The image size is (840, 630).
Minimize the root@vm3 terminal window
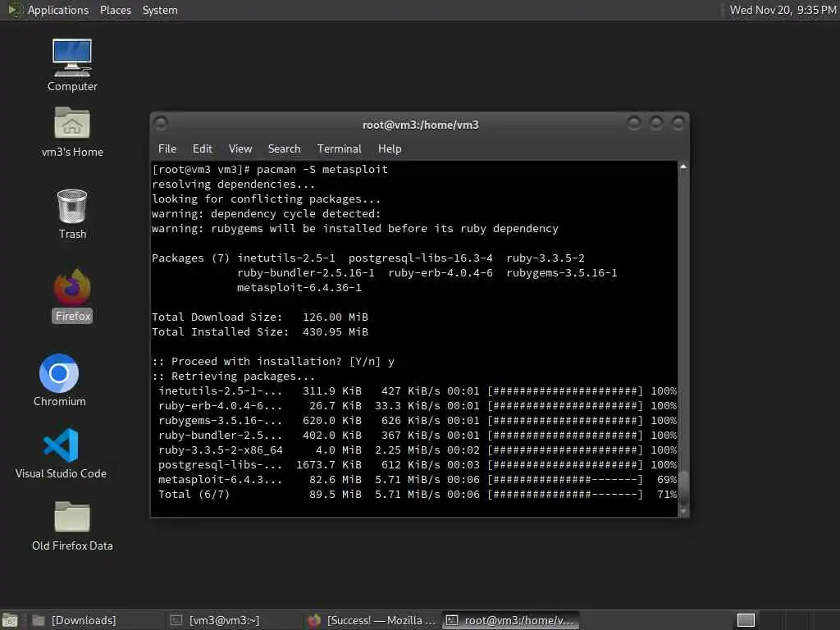pos(633,123)
